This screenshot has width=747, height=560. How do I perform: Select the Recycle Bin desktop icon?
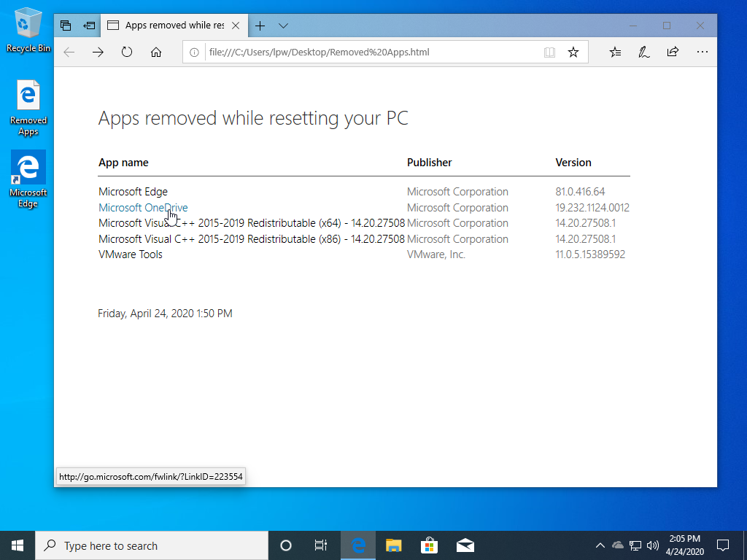[28, 31]
